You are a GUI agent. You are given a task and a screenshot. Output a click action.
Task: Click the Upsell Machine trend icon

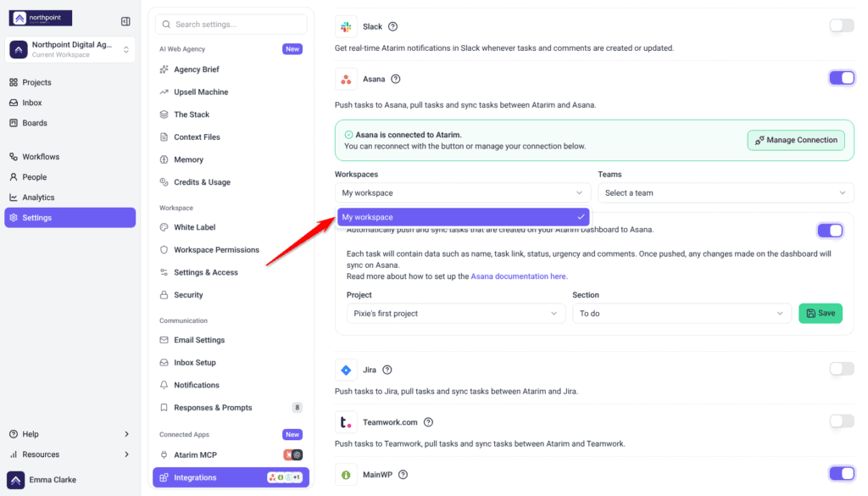click(x=164, y=92)
